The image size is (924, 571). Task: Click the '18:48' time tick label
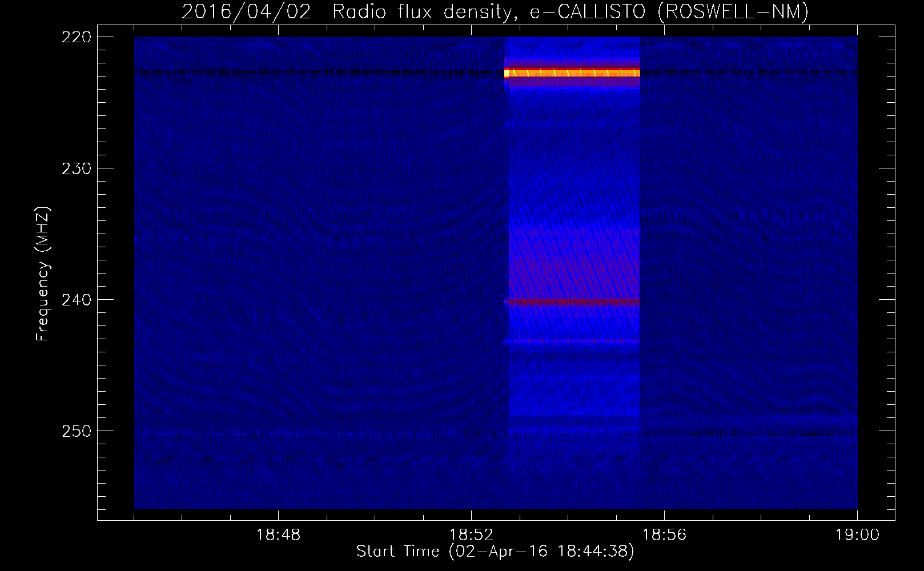[x=278, y=535]
